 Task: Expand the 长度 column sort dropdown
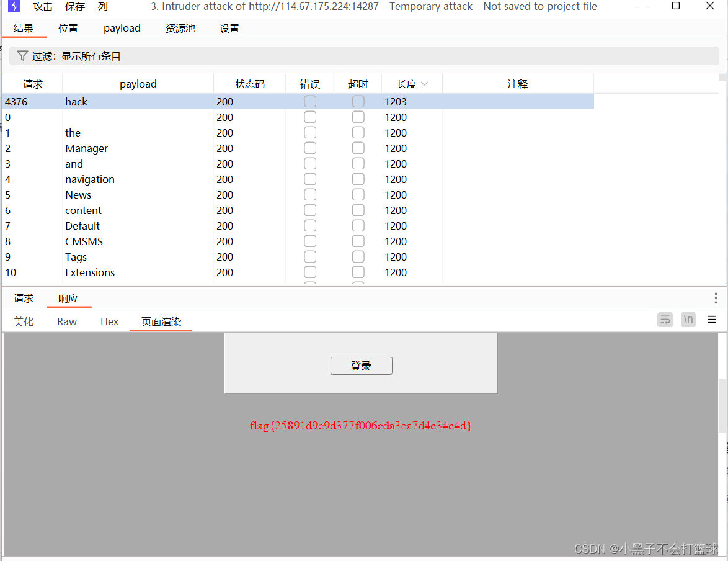coord(426,83)
